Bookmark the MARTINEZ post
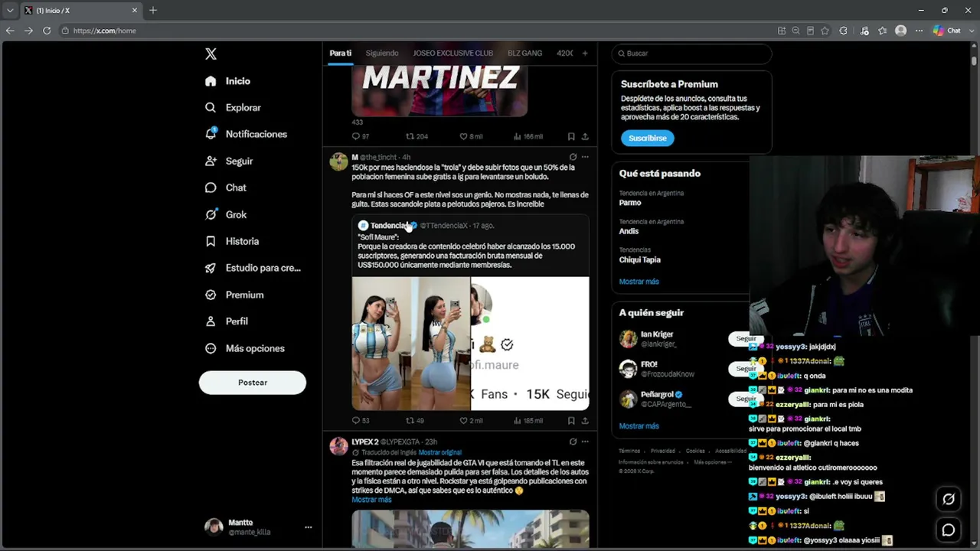Screen dimensions: 980x551 click(571, 136)
